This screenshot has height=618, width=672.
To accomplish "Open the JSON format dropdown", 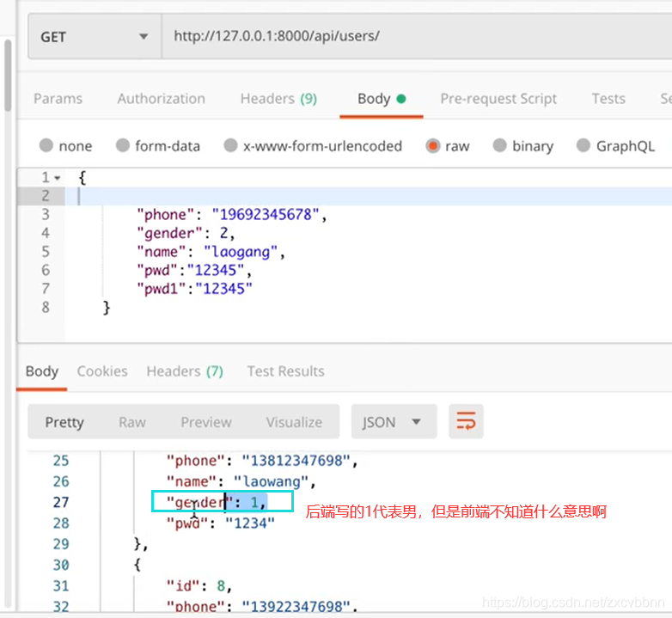I will coord(394,422).
